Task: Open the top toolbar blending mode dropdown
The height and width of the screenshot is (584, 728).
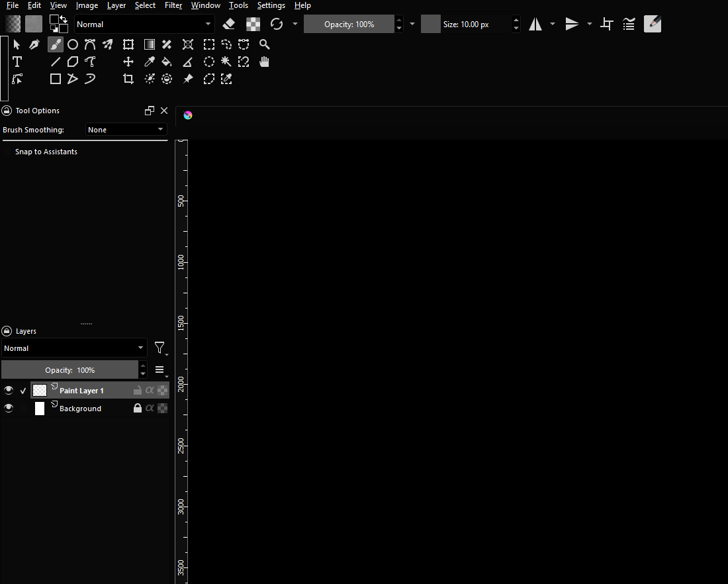Action: [144, 24]
